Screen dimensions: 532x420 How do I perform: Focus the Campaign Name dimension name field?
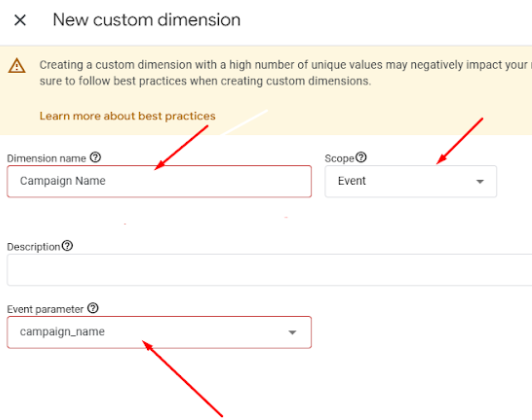[x=159, y=181]
